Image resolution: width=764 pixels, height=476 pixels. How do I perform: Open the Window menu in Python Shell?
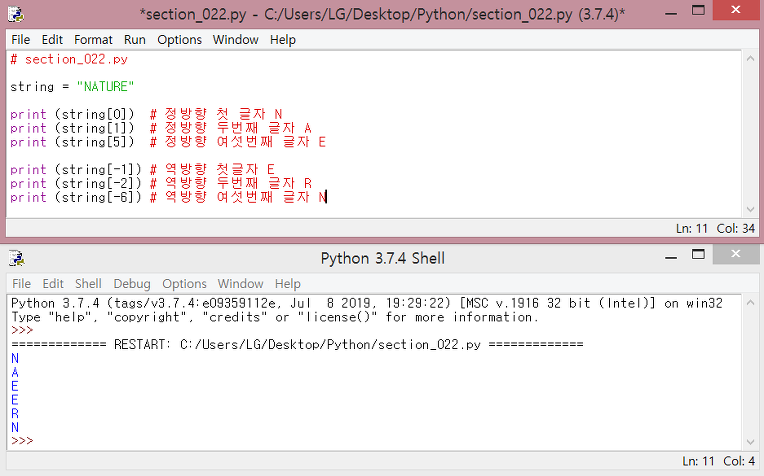(x=240, y=284)
